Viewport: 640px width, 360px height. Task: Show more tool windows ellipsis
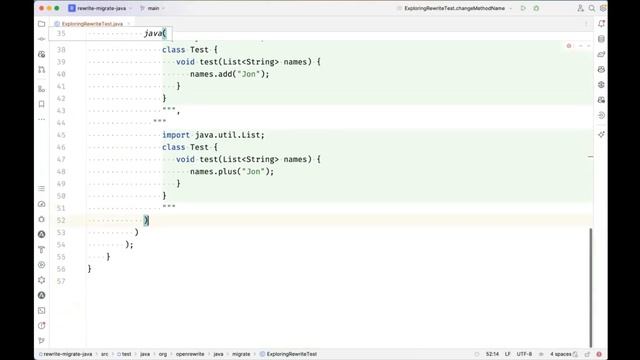click(x=42, y=120)
